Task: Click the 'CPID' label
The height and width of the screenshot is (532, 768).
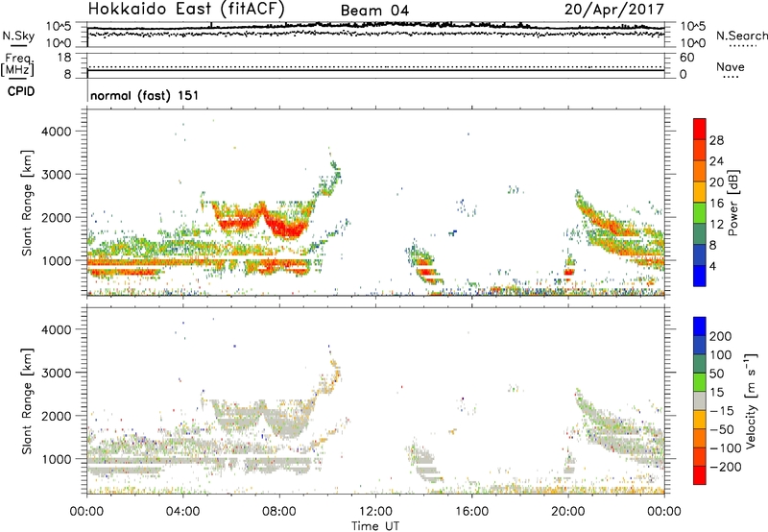Action: 21,91
